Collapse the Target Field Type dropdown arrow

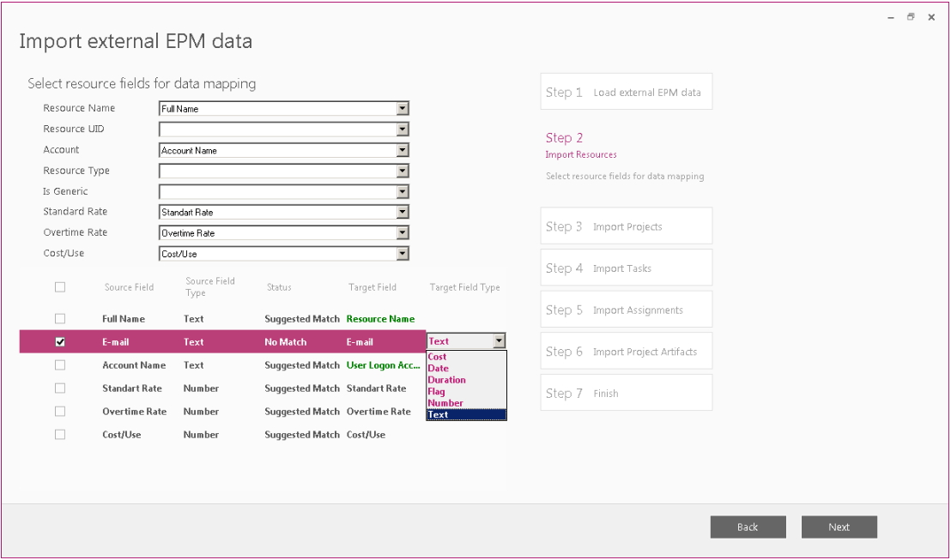500,341
